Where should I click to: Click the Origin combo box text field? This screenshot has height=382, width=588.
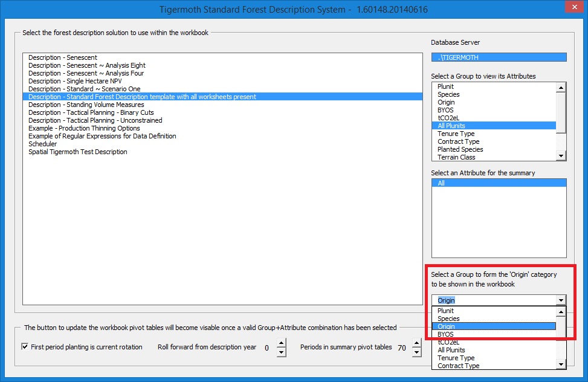pos(494,300)
